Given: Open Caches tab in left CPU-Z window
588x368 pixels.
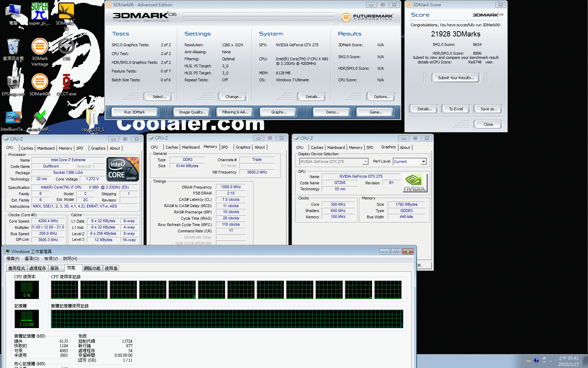Looking at the screenshot, I should coord(27,148).
